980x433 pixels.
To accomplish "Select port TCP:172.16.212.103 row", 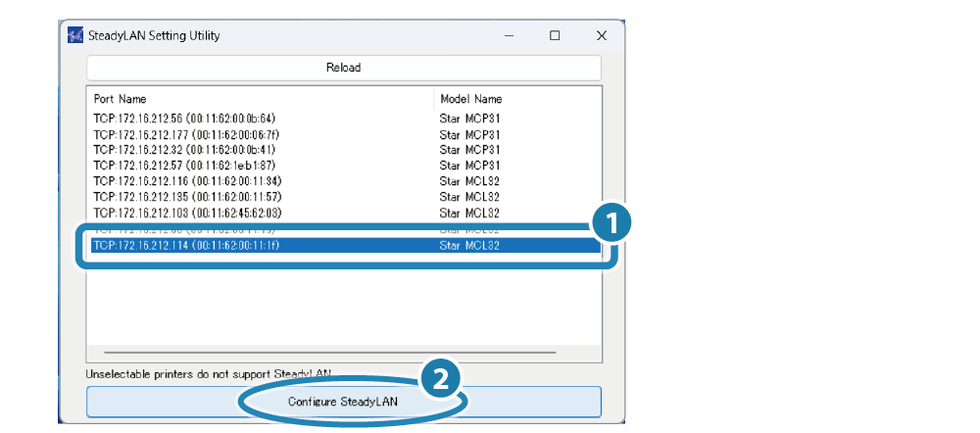I will click(x=345, y=213).
